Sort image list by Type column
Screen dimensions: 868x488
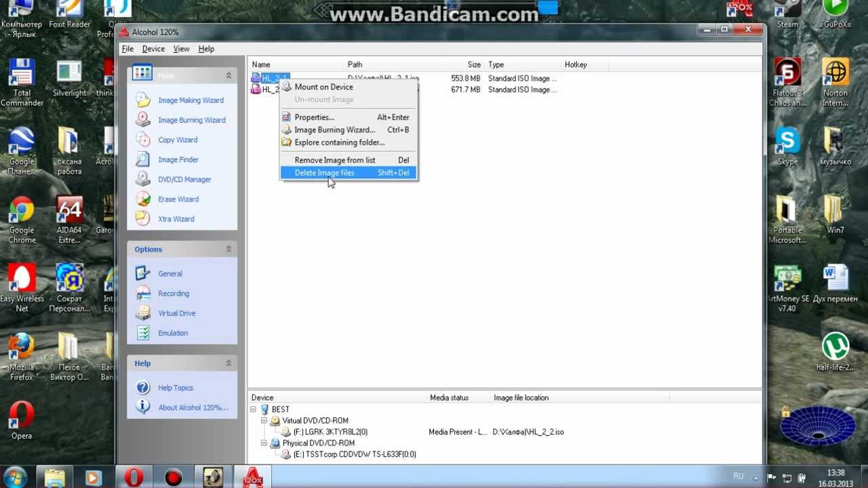[x=523, y=64]
